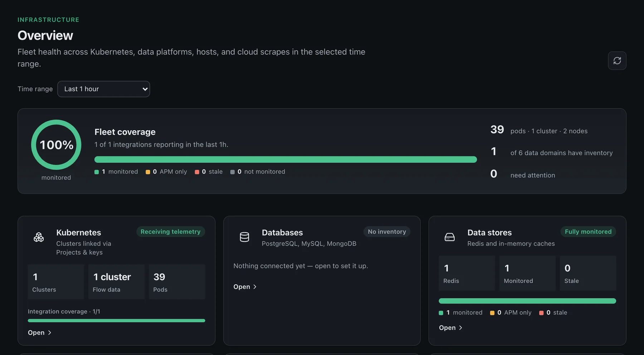Click 'PostgreSQL, MySQL, MongoDB' subtitle
This screenshot has width=644, height=355.
[309, 244]
